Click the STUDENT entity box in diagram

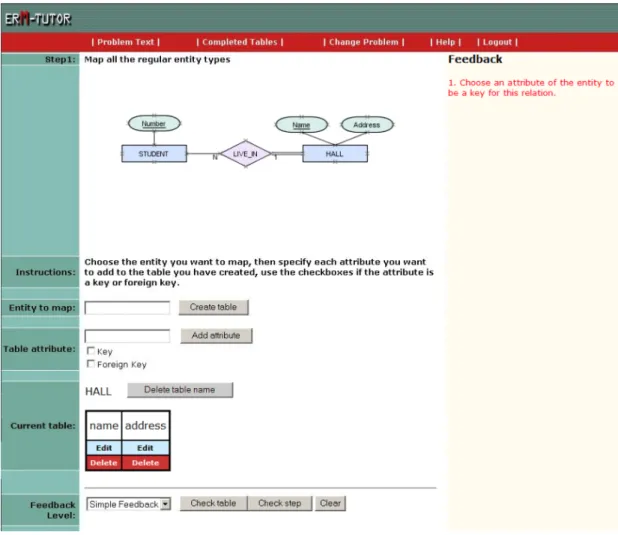pos(154,154)
